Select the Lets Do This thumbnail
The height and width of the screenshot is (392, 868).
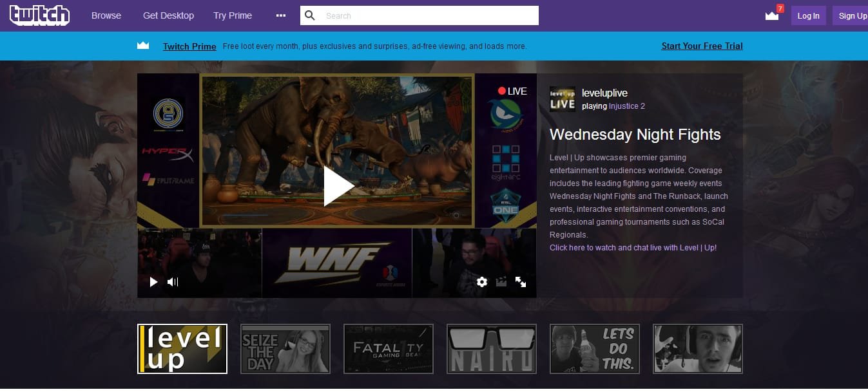point(595,349)
